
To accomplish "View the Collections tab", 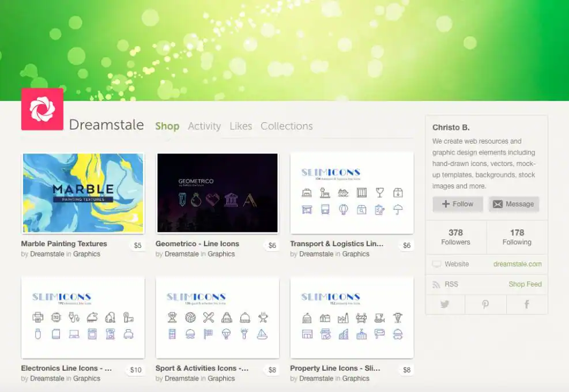I will (287, 126).
